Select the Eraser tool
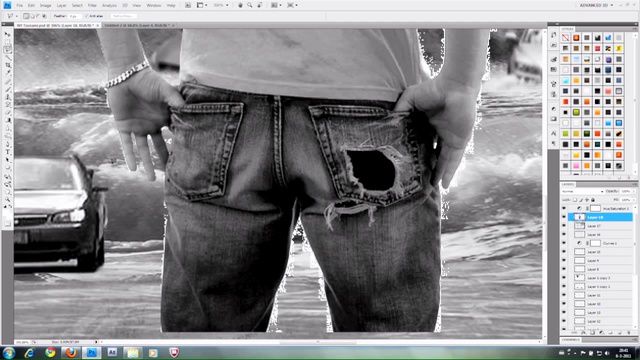The width and height of the screenshot is (640, 360). (x=7, y=113)
